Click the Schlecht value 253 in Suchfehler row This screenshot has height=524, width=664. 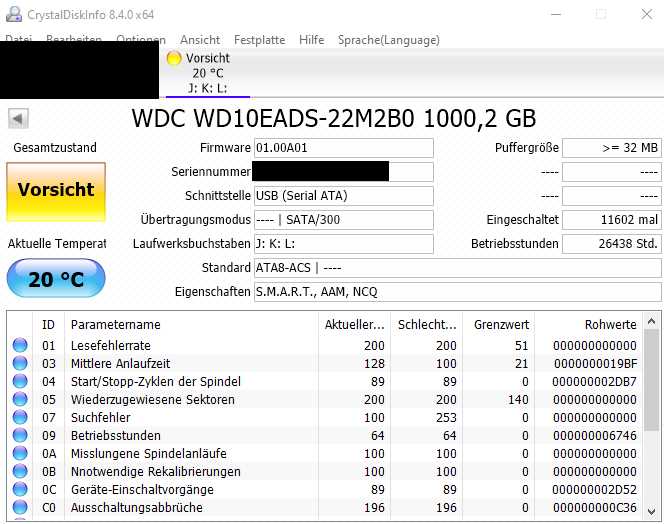[x=446, y=418]
